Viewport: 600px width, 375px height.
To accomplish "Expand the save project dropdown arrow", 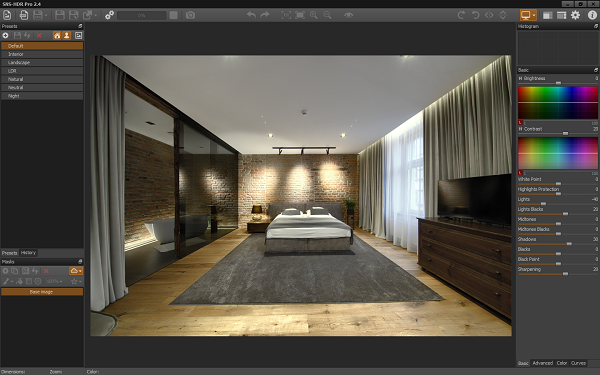I will 46,15.
